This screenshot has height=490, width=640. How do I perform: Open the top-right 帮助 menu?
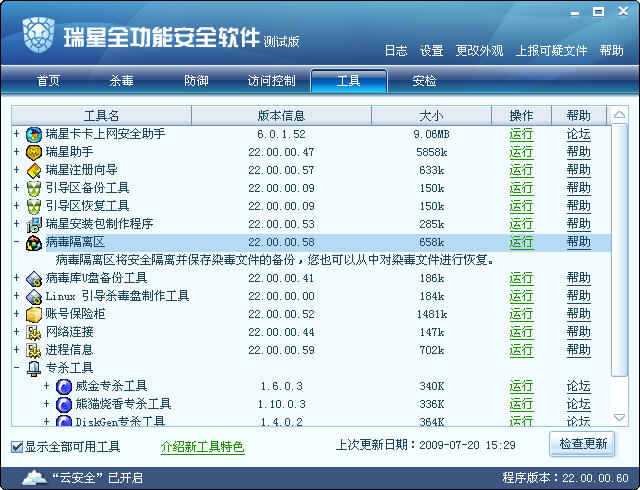coord(611,51)
